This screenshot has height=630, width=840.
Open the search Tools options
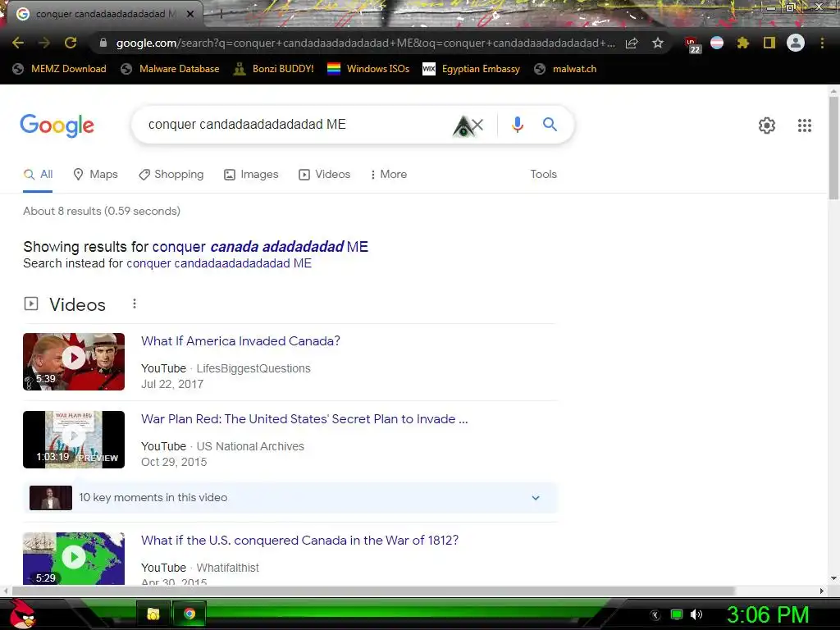click(543, 174)
